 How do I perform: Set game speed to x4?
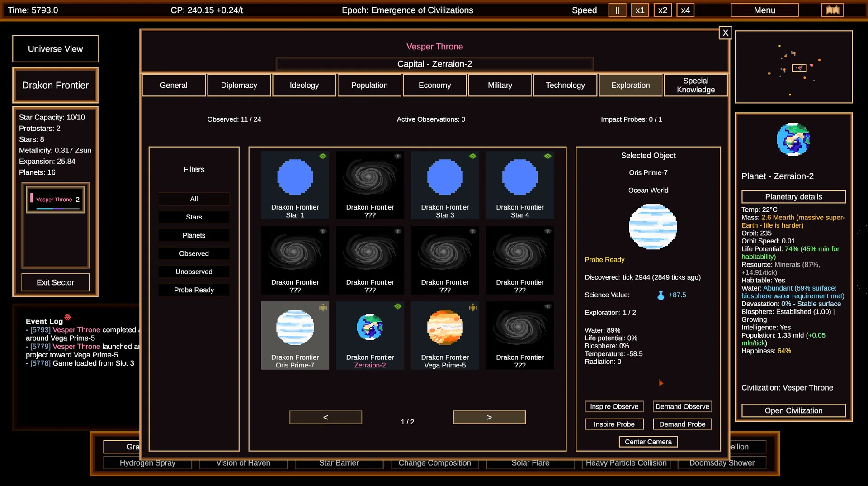pos(685,10)
